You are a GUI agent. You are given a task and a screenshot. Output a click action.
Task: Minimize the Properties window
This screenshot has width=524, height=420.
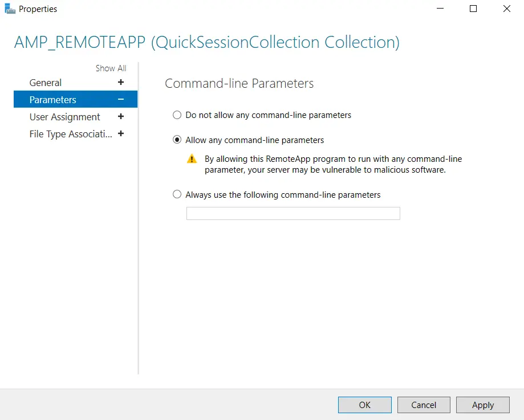click(440, 9)
